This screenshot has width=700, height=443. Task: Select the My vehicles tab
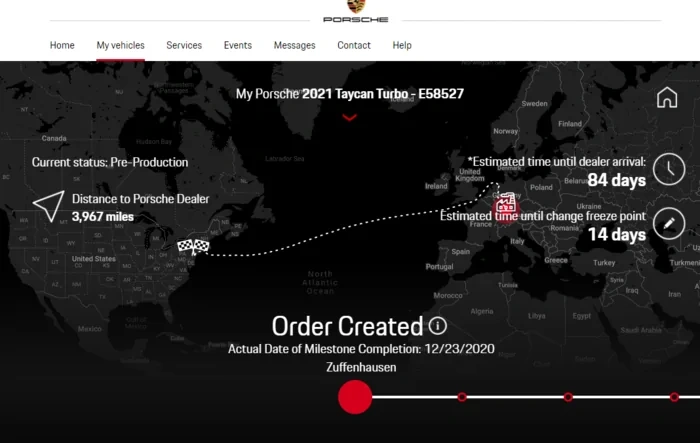tap(121, 45)
